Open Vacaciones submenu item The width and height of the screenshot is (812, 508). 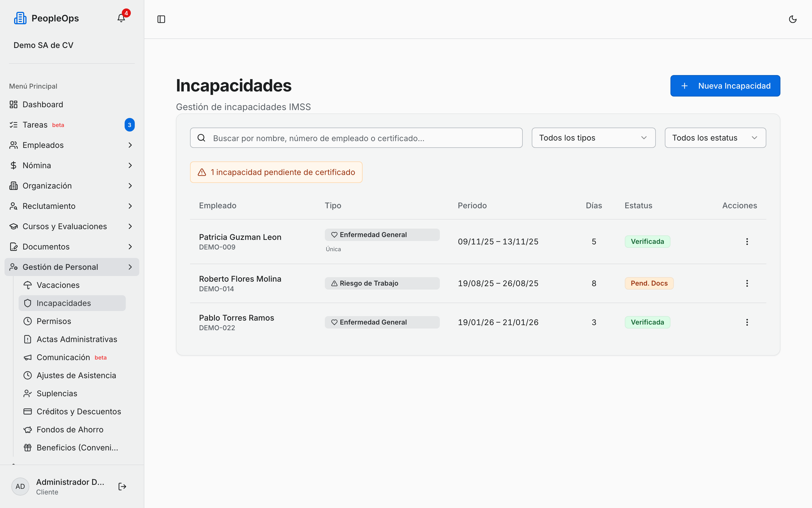coord(72,285)
